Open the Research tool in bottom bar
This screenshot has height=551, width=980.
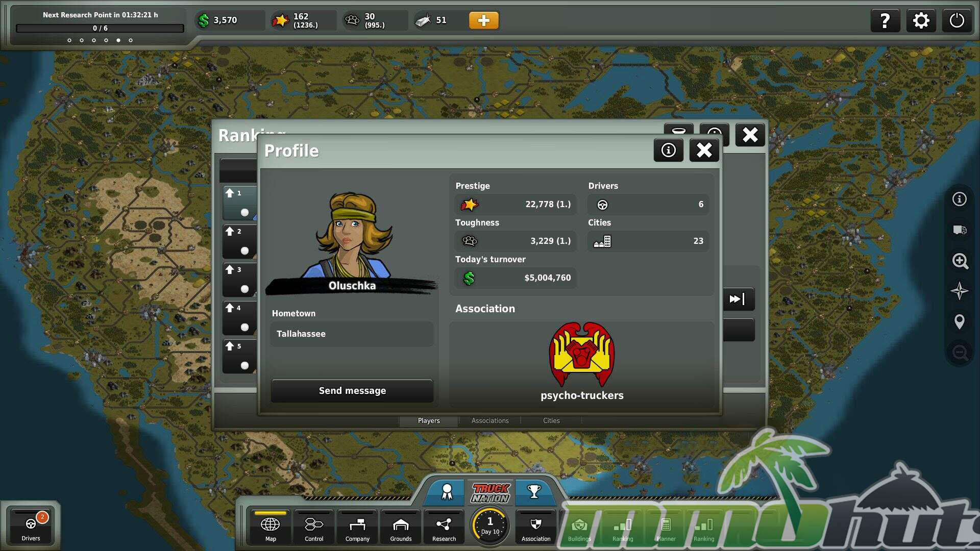444,528
